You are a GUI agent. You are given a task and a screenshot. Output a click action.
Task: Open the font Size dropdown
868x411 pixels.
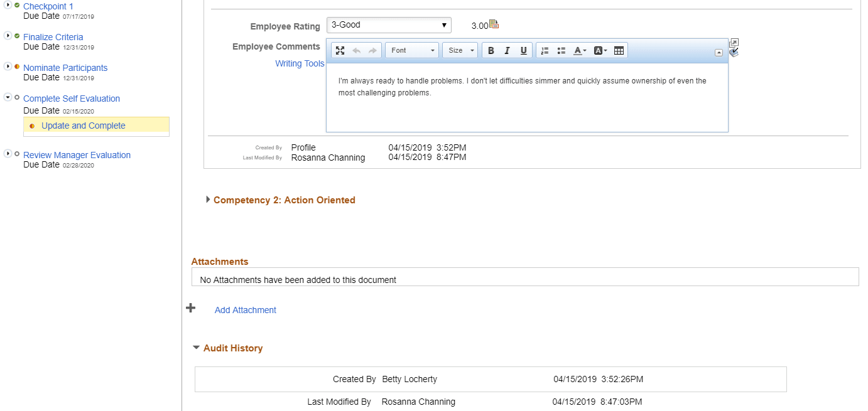pos(460,51)
